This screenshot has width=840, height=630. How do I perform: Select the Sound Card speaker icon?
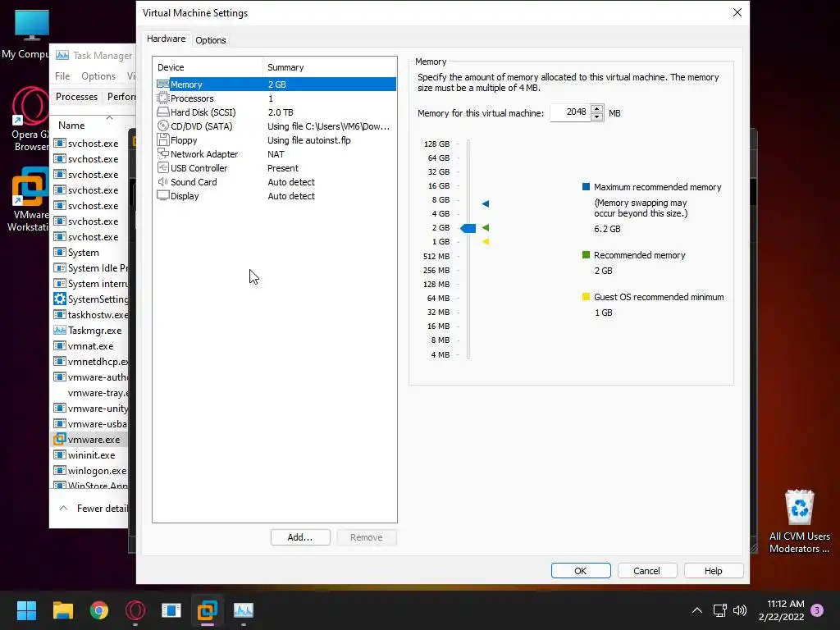pos(163,181)
